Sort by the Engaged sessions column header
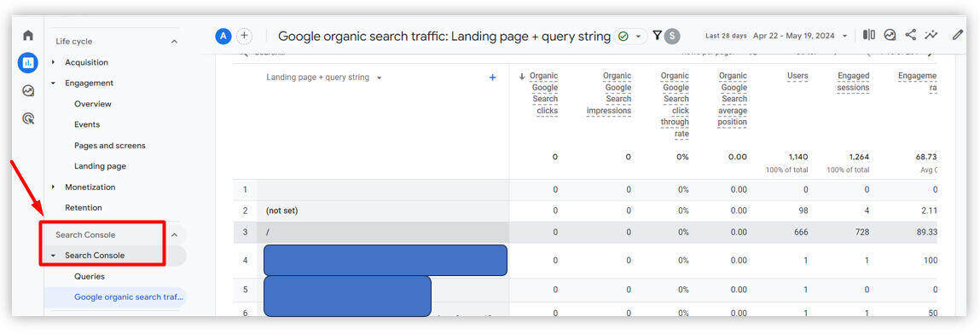Screen dimensions: 980x334 click(853, 82)
